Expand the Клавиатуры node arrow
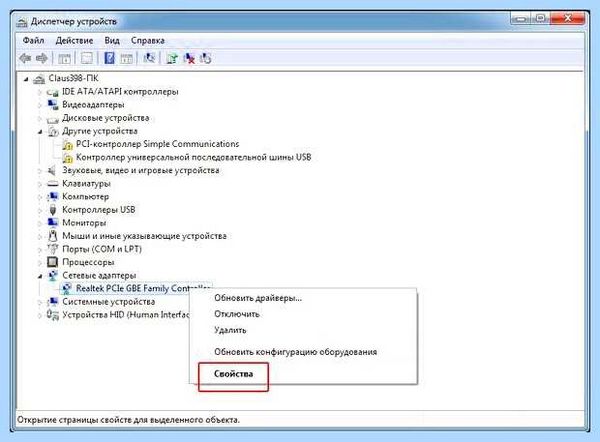This screenshot has height=442, width=600. pyautogui.click(x=40, y=184)
